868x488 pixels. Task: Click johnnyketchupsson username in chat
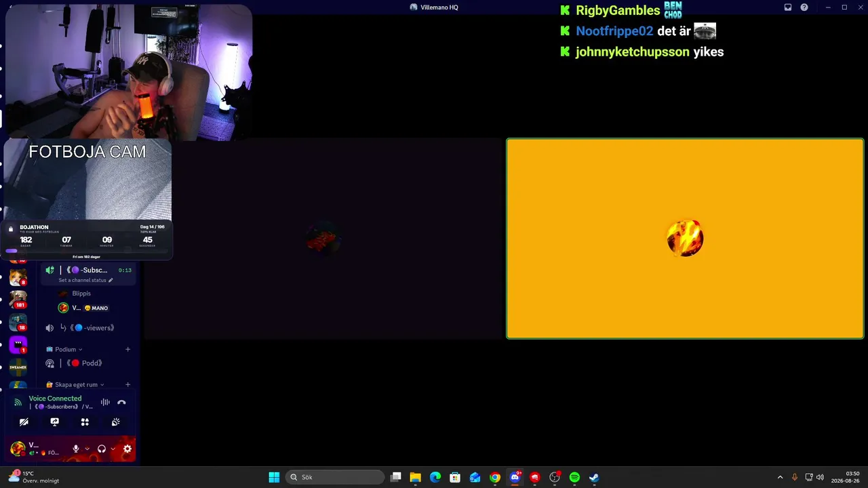click(x=632, y=52)
